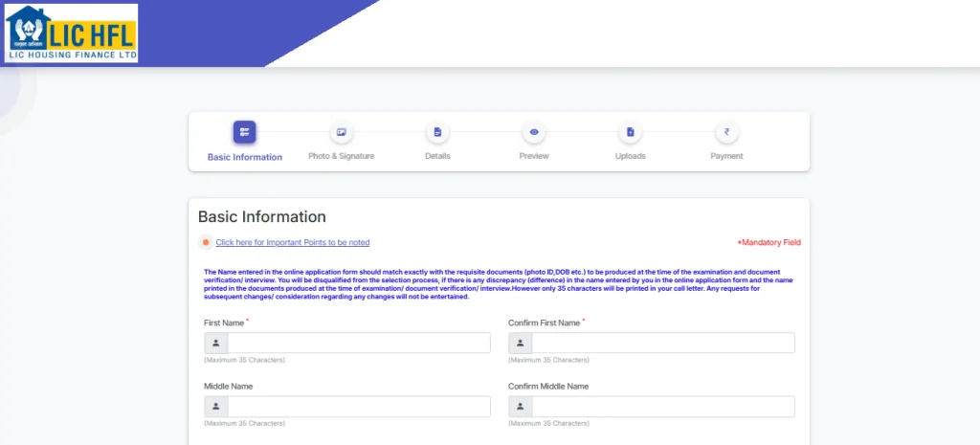Go to the Photo & Signature label
Image resolution: width=980 pixels, height=445 pixels.
(341, 156)
